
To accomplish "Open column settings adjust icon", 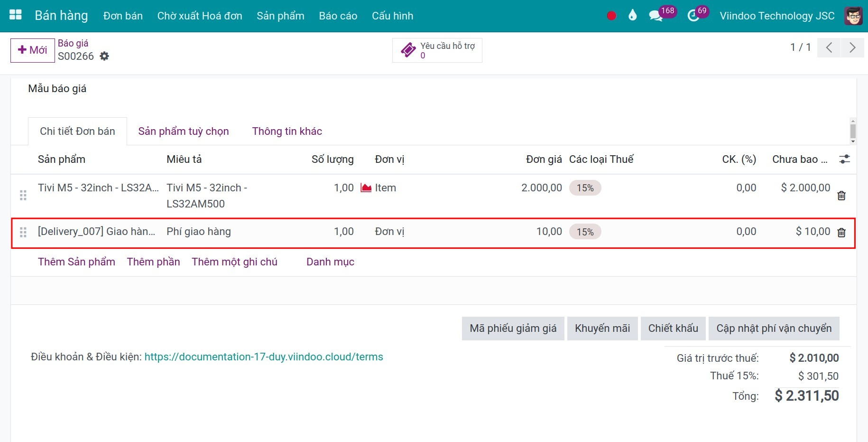I will tap(844, 160).
